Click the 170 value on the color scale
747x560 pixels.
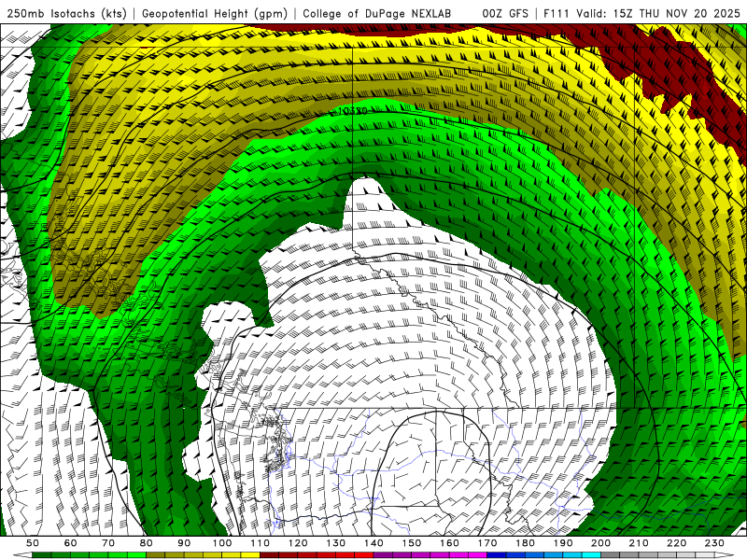[487, 543]
